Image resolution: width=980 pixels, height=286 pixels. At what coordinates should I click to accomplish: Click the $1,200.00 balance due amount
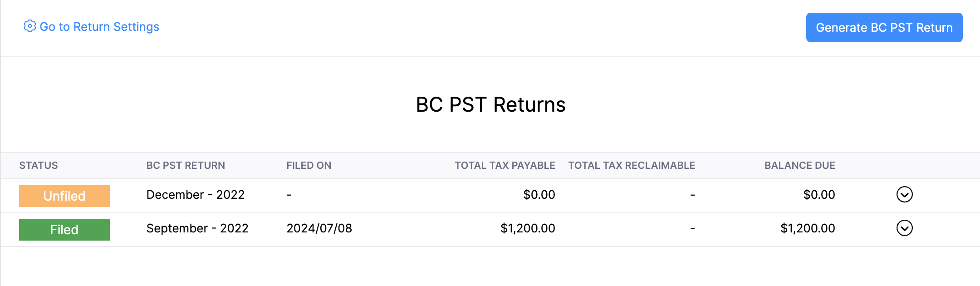pos(807,228)
